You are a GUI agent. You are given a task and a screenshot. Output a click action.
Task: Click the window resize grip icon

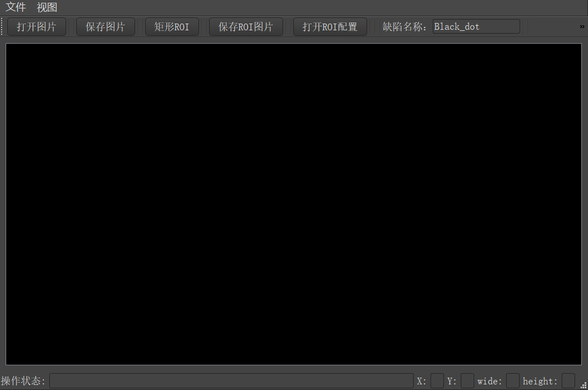pos(584,386)
